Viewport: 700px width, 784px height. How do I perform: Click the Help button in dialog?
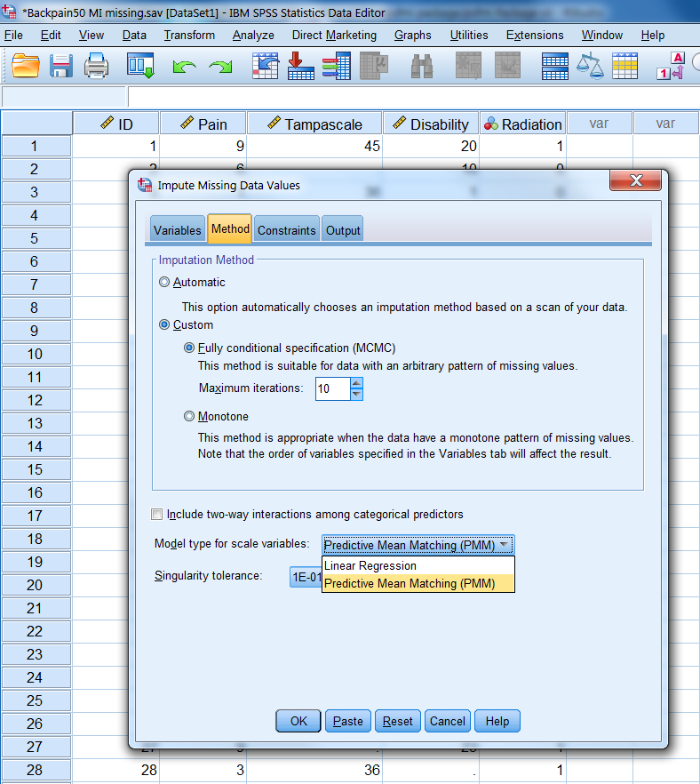tap(497, 721)
